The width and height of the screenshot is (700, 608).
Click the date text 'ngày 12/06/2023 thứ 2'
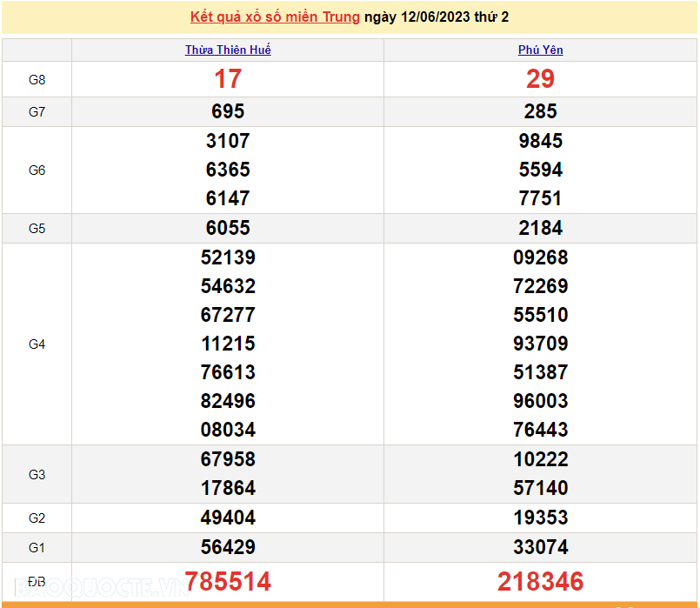[437, 17]
